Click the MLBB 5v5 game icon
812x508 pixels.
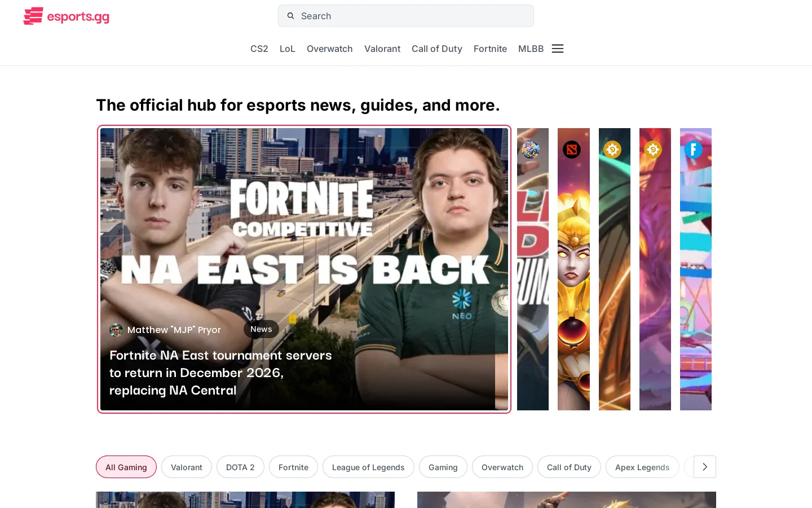pos(531,150)
